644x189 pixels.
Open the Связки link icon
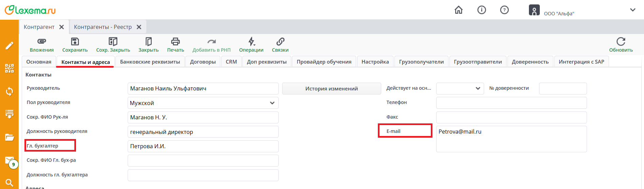click(280, 41)
